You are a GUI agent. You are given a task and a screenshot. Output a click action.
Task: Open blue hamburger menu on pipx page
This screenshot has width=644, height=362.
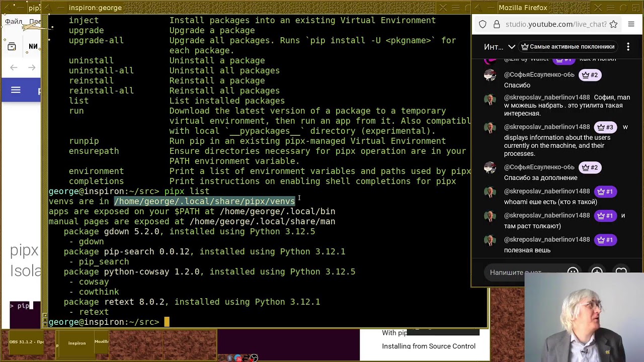point(16,90)
